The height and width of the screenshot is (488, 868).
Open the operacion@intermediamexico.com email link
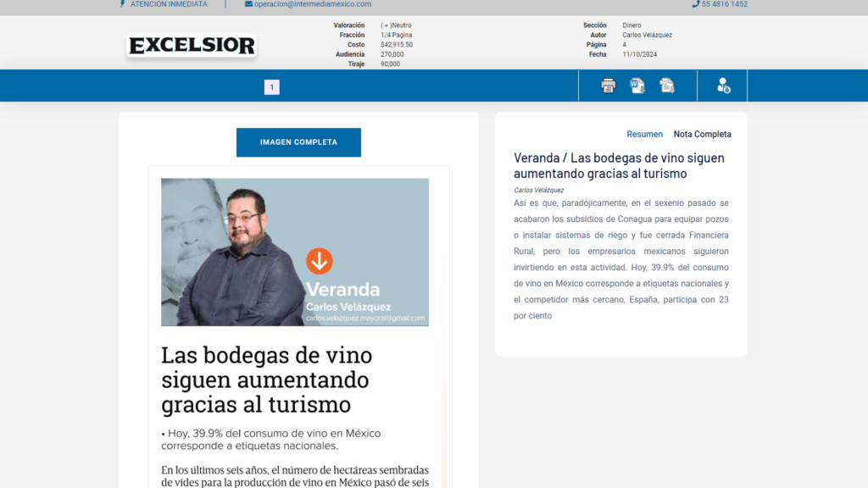[312, 4]
